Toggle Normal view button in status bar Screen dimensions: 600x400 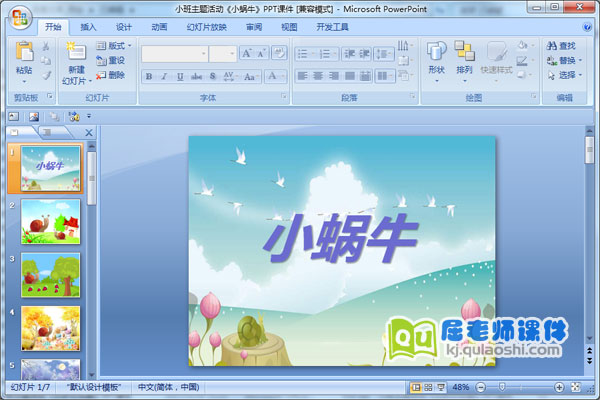click(x=415, y=387)
